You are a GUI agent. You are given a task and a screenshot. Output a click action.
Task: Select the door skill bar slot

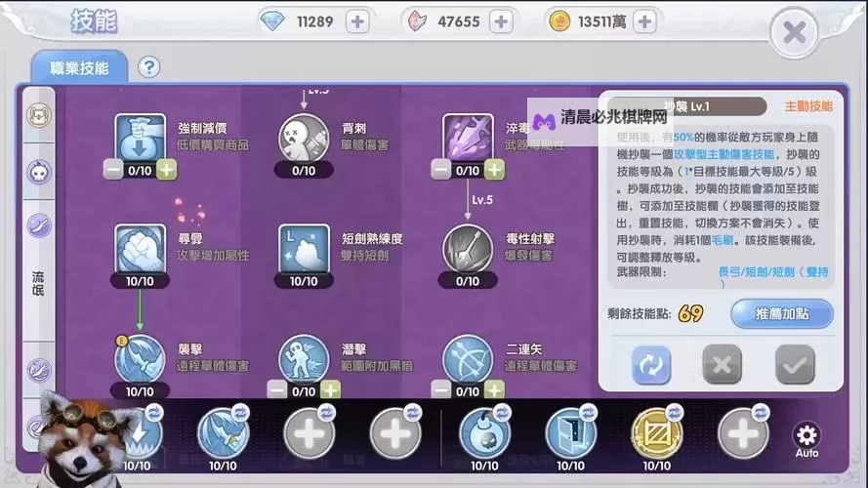click(x=571, y=434)
